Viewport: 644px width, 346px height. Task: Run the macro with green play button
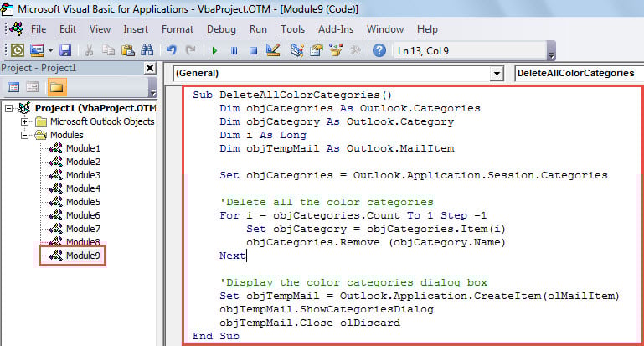(214, 51)
